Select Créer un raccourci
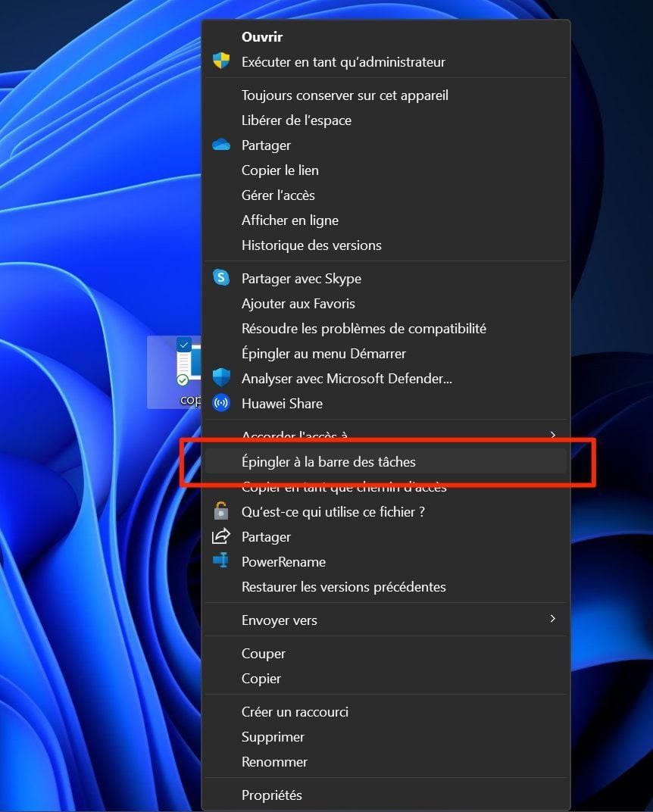 [386, 711]
